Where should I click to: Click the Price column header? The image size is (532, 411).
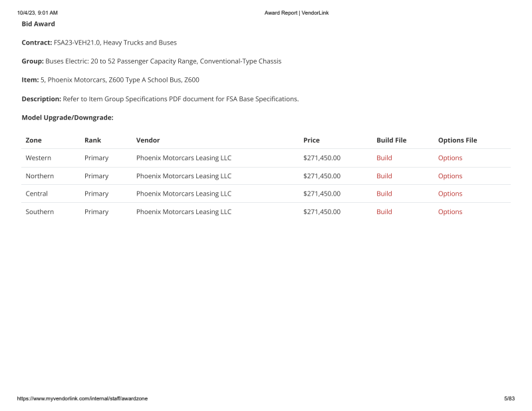[x=311, y=140]
